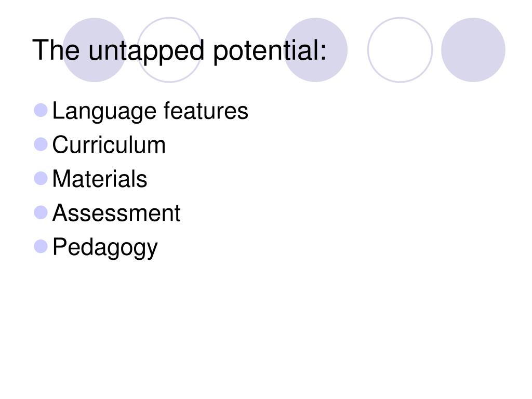Screen dimensions: 532x399
Task: Click the bullet dot beside Curriculum
Action: pos(41,144)
